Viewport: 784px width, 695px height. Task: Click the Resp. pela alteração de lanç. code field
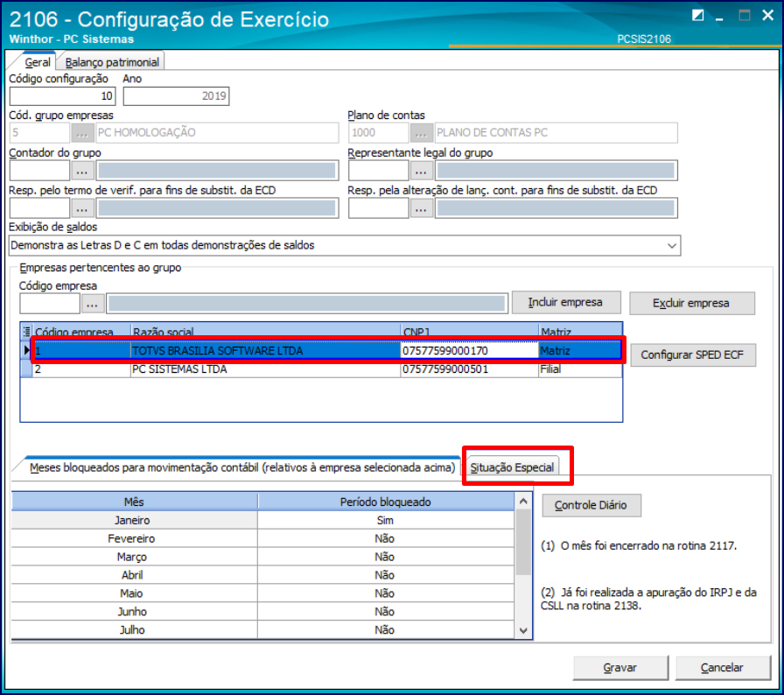tap(379, 208)
